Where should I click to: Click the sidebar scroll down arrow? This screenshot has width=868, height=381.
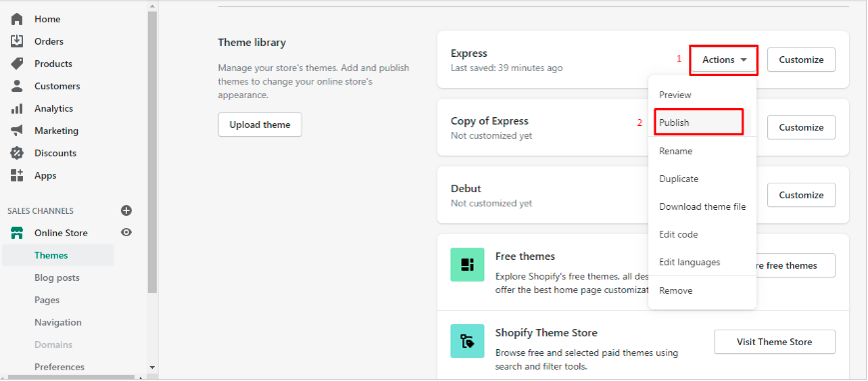(x=153, y=367)
